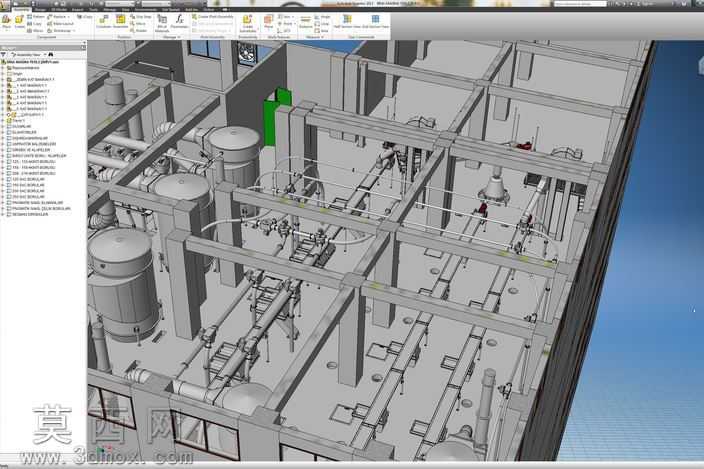Select 120 SAC BORULAR folder
This screenshot has width=704, height=469.
click(26, 179)
